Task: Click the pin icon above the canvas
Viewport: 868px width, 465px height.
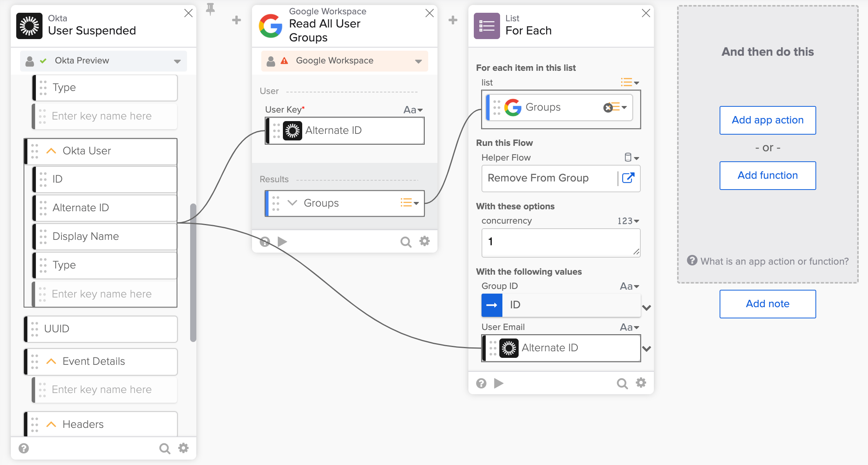Action: pos(210,9)
